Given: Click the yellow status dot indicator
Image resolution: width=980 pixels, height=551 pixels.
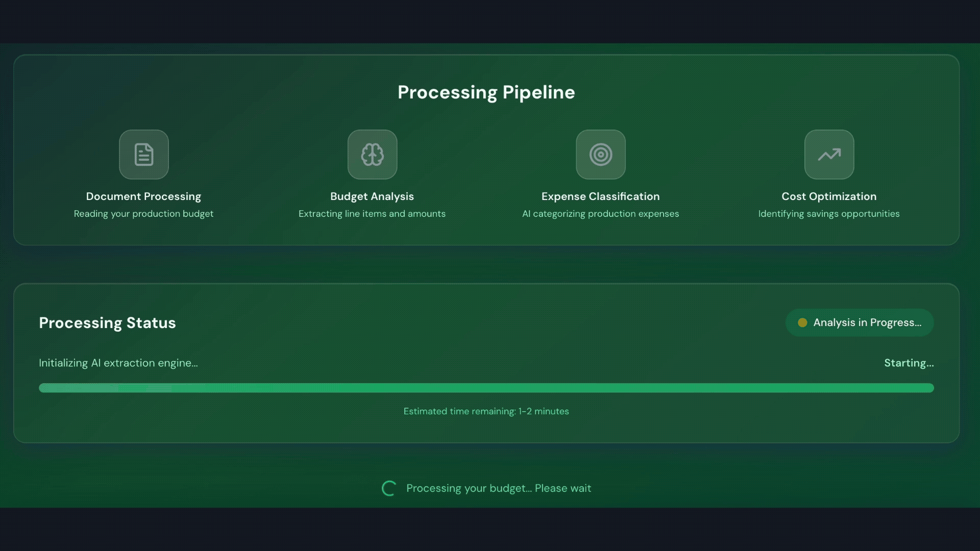Looking at the screenshot, I should [802, 322].
